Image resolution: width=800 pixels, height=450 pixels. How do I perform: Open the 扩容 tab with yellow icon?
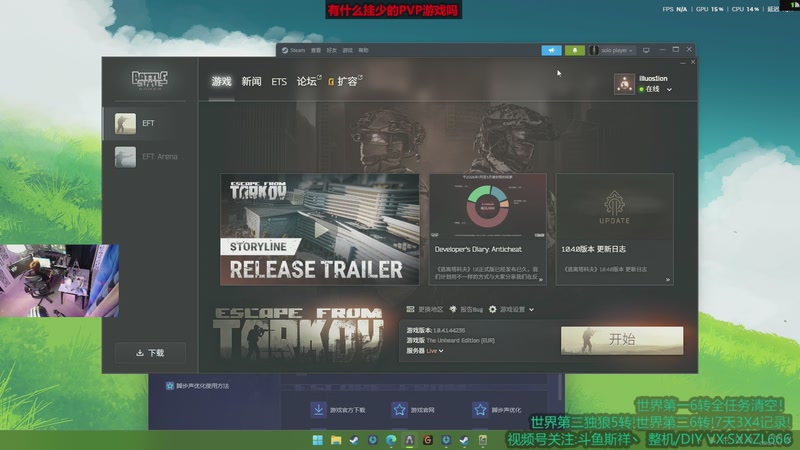tap(345, 82)
